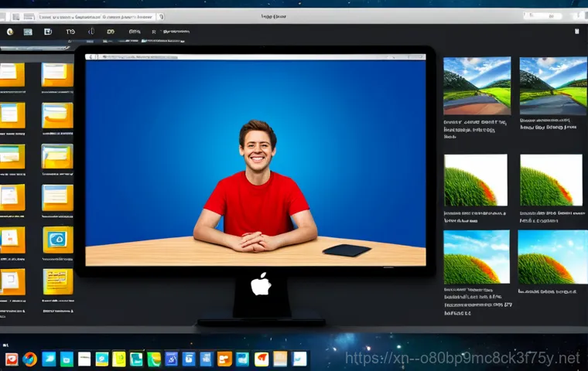
Task: Click the landscape picture icon in the dark toolbar
Action: (28, 32)
